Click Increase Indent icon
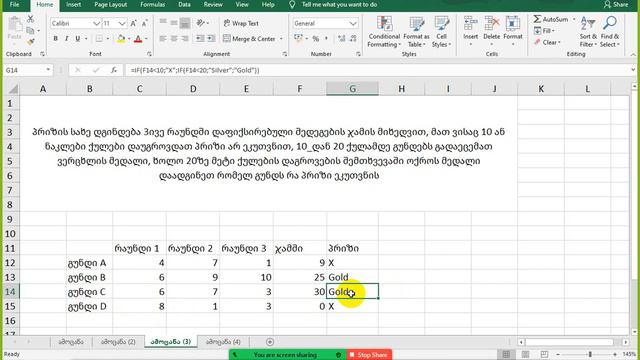 click(x=211, y=38)
